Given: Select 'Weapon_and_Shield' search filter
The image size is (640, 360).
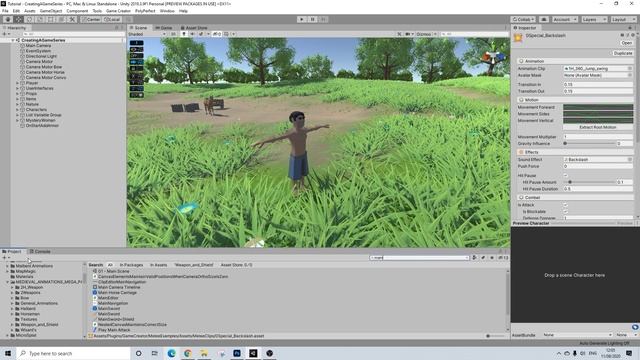Looking at the screenshot, I should 194,265.
